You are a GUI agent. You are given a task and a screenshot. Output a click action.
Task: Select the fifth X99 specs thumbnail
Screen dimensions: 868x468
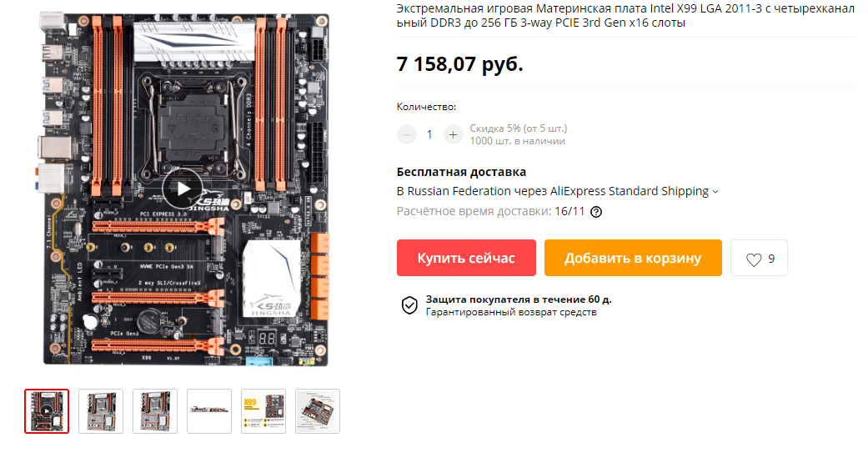[263, 411]
